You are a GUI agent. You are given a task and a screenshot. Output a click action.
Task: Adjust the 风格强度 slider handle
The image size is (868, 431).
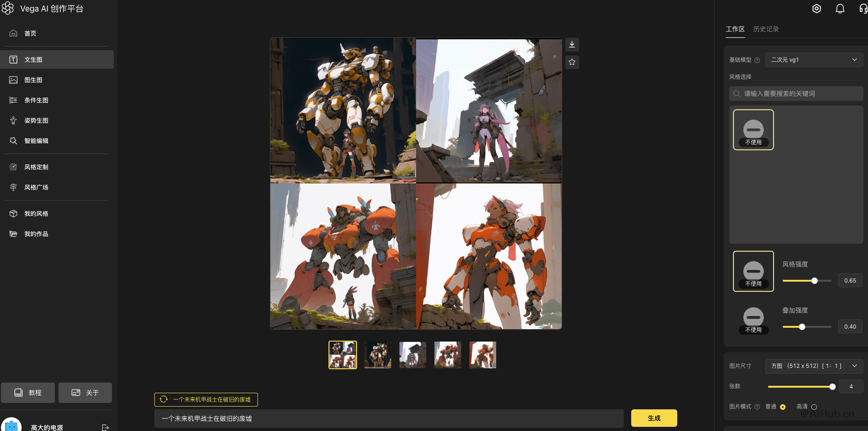814,281
